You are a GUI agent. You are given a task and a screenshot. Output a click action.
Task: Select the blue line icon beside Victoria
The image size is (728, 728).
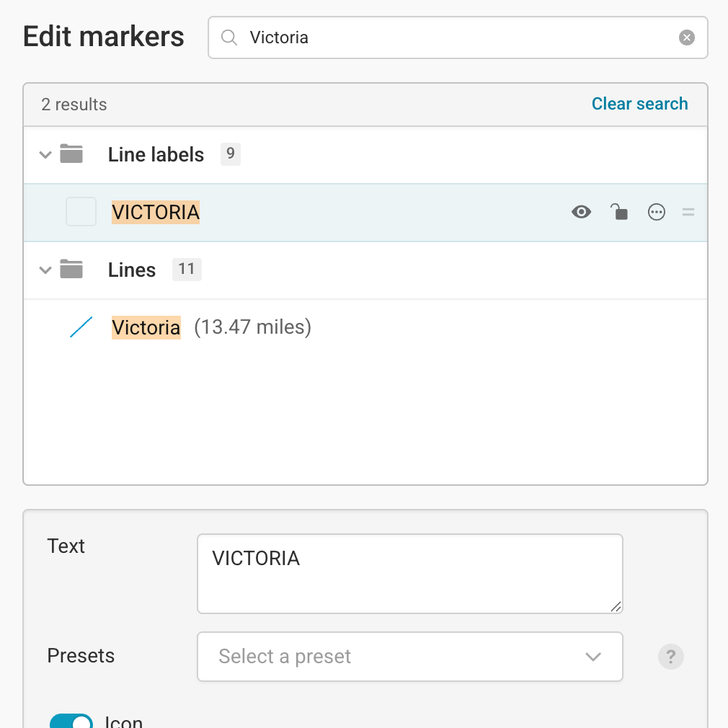pyautogui.click(x=81, y=327)
